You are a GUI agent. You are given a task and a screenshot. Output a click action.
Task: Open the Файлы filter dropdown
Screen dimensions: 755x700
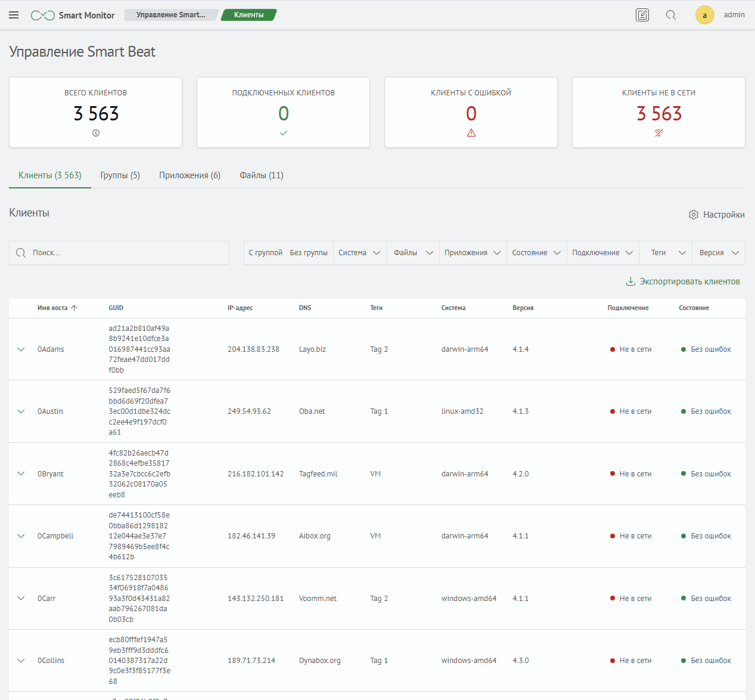coord(413,253)
